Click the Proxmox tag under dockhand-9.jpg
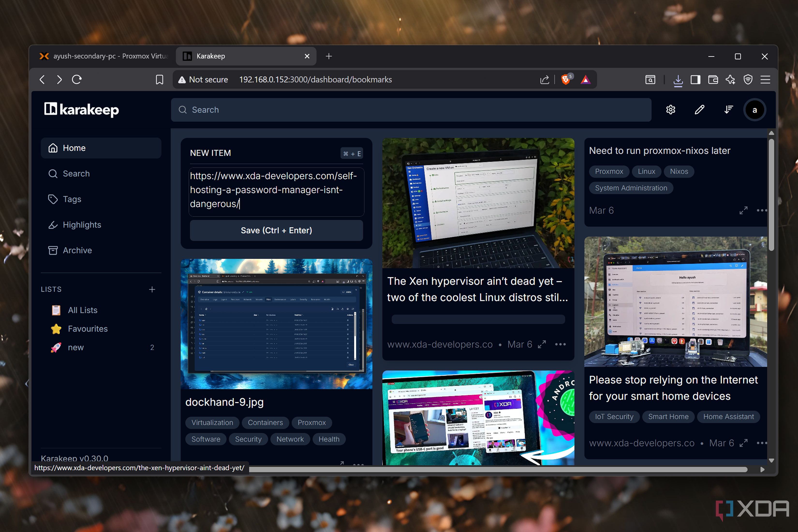The width and height of the screenshot is (798, 532). [312, 422]
